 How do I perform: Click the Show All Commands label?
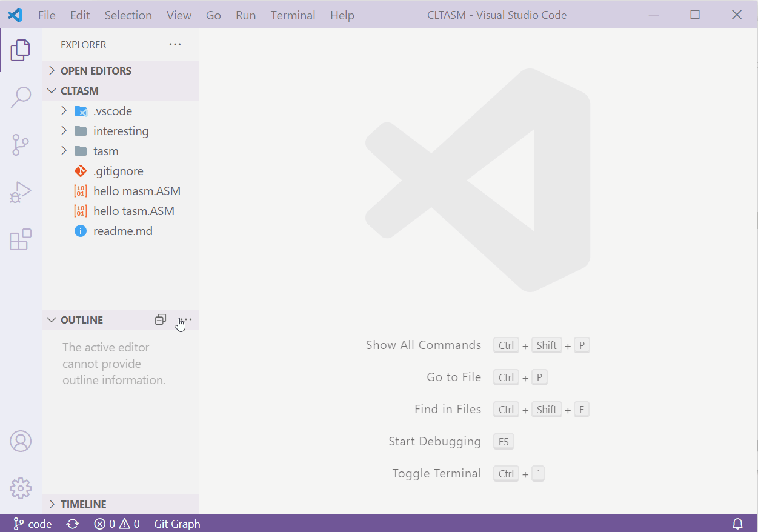pos(424,345)
